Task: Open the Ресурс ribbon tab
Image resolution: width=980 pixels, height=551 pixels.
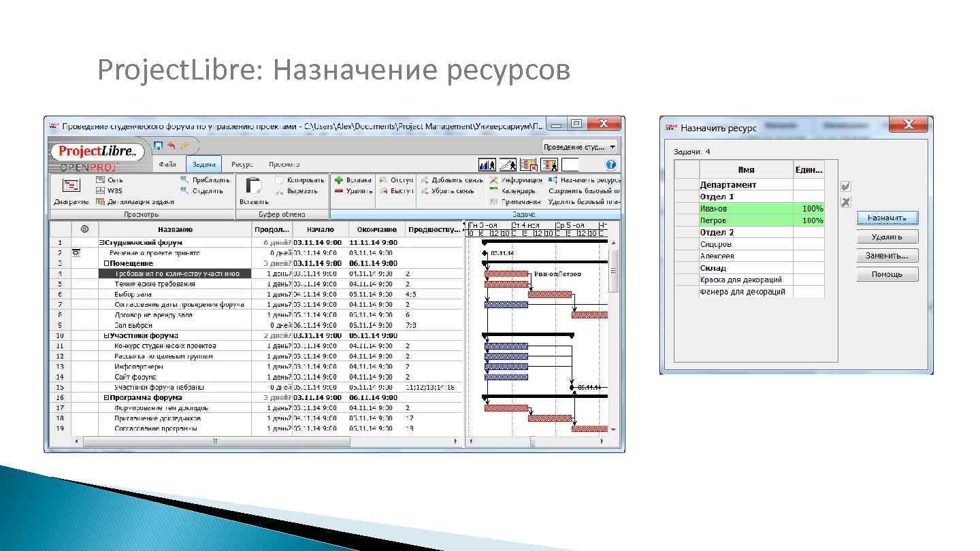Action: pyautogui.click(x=242, y=165)
